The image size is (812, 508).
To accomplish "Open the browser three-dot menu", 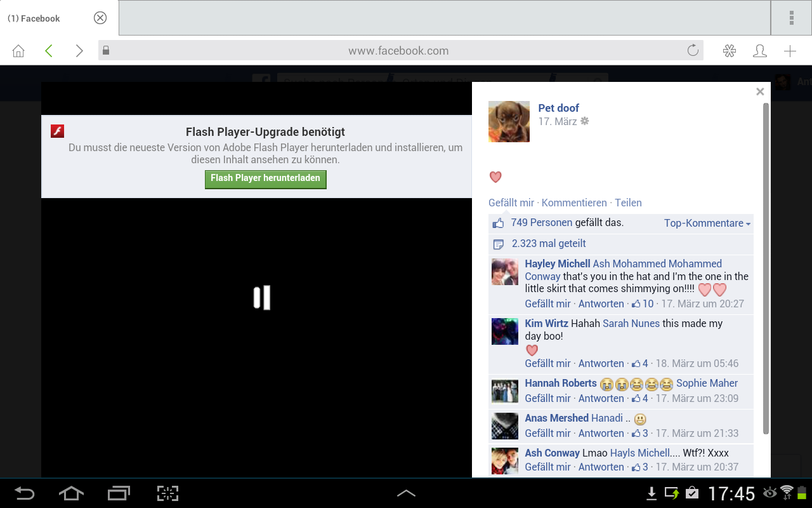I will 792,18.
